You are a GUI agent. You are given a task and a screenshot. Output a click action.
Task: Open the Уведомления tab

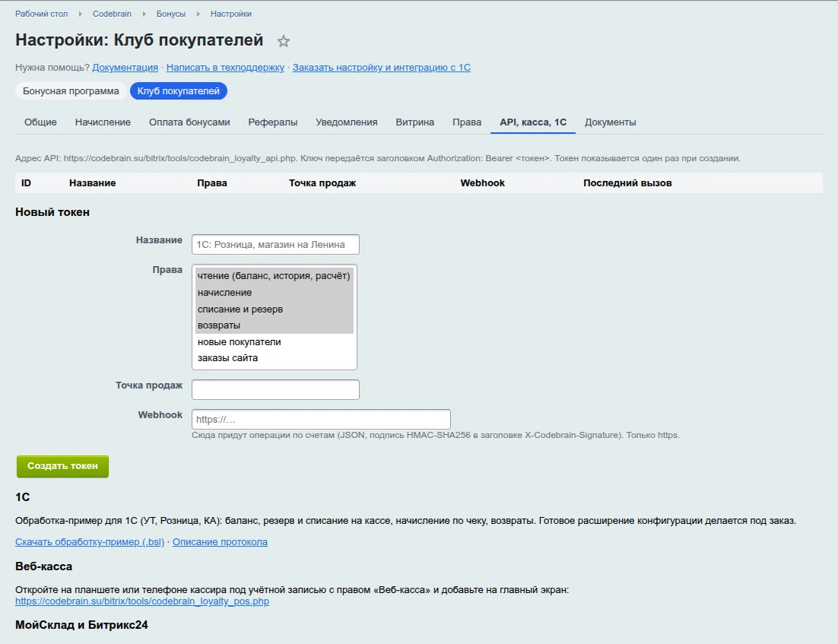346,122
